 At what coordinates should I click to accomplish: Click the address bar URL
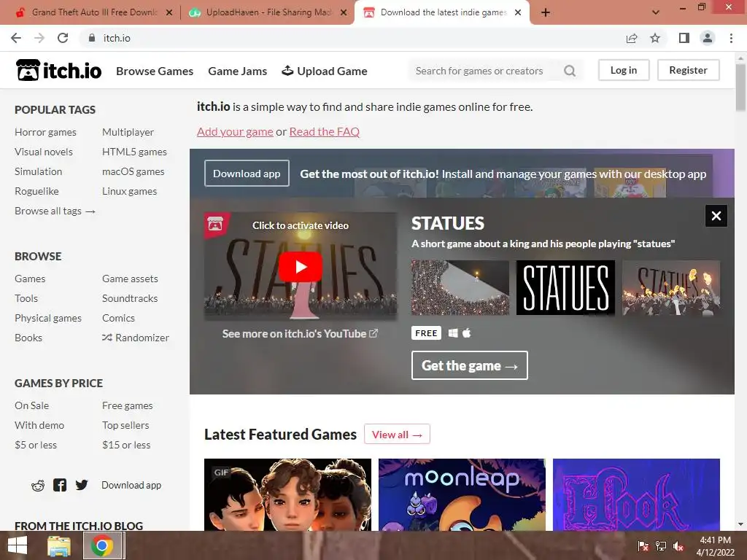117,38
